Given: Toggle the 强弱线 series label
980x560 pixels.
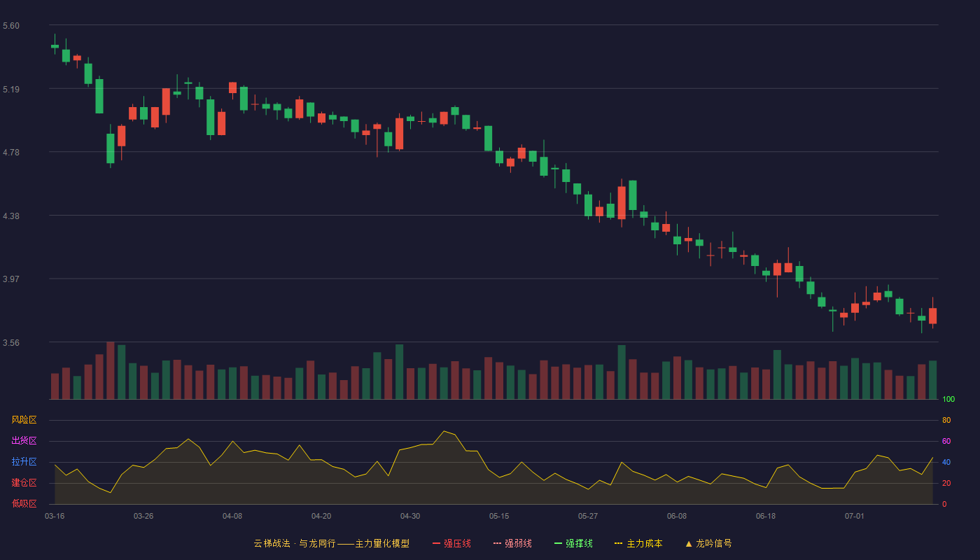Looking at the screenshot, I should click(x=518, y=543).
